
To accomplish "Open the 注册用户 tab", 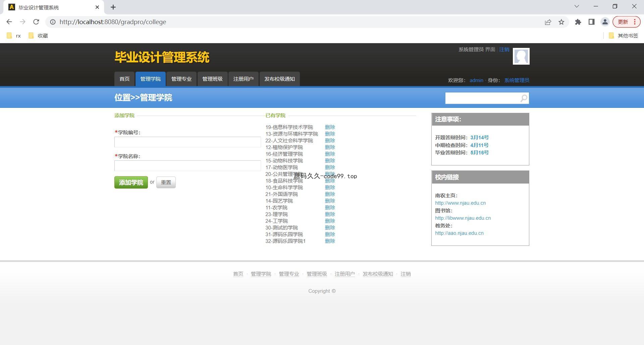I will click(244, 79).
